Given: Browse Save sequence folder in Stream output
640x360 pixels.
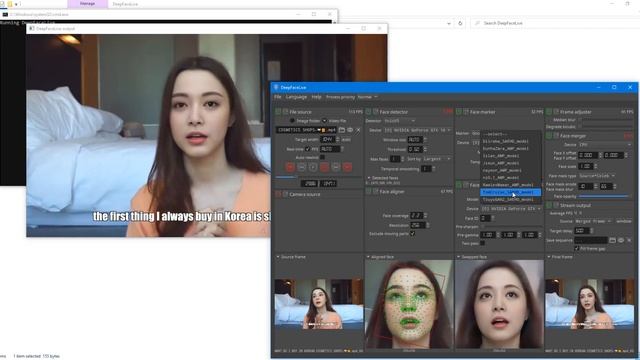Looking at the screenshot, I should point(612,240).
